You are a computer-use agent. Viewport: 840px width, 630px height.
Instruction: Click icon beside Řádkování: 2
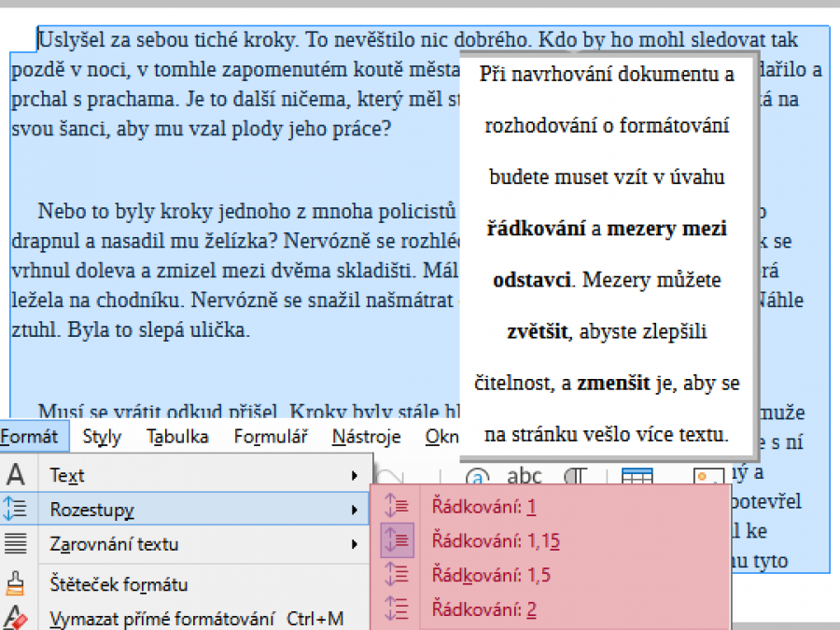397,609
